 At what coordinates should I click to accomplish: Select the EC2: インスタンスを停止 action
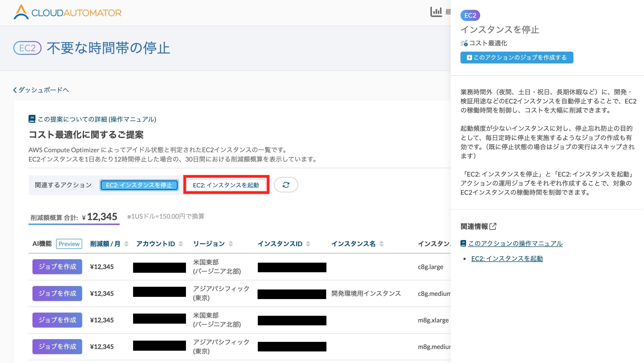[x=139, y=185]
